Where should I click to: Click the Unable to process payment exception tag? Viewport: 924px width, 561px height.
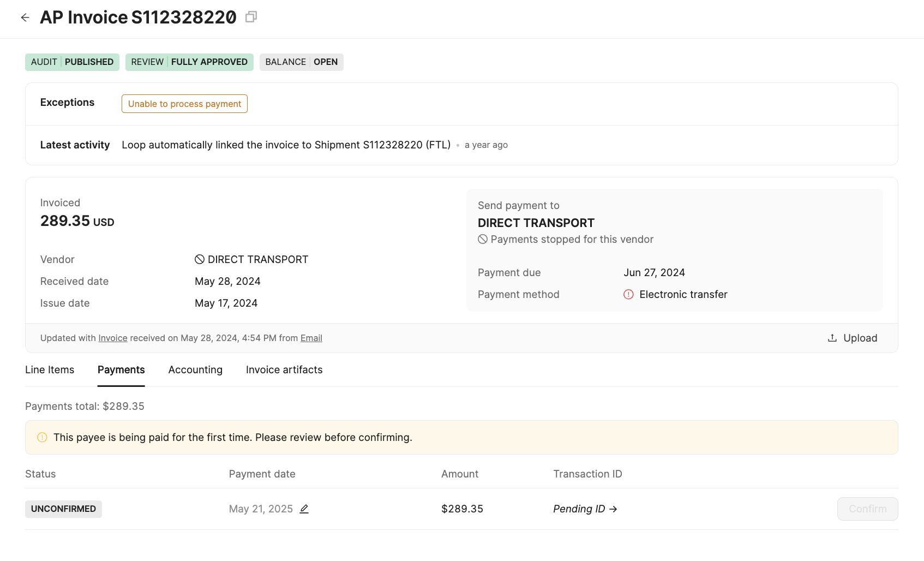(184, 104)
